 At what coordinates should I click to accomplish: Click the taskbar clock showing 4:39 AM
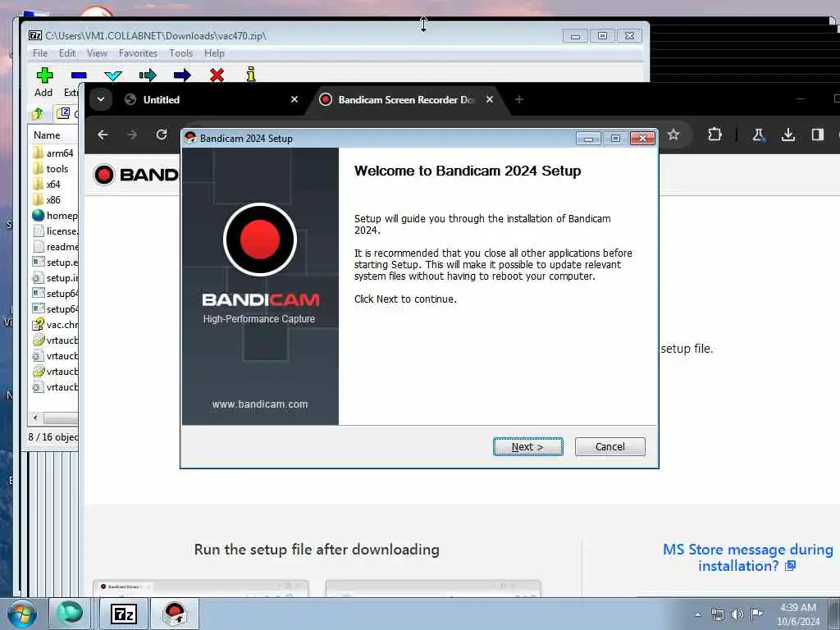click(798, 614)
